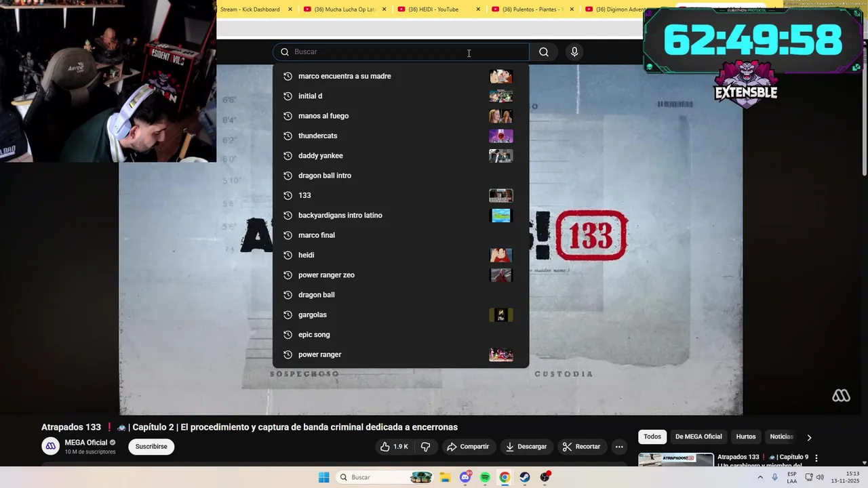Close the HEIDI YouTube tab
This screenshot has height=488, width=868.
pos(478,9)
